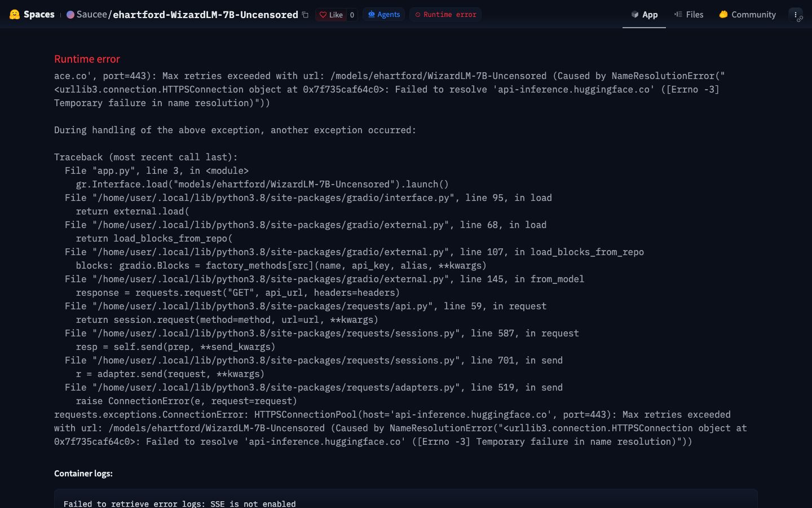
Task: Click the requests/adapters.py line 519 file path
Action: 314,387
